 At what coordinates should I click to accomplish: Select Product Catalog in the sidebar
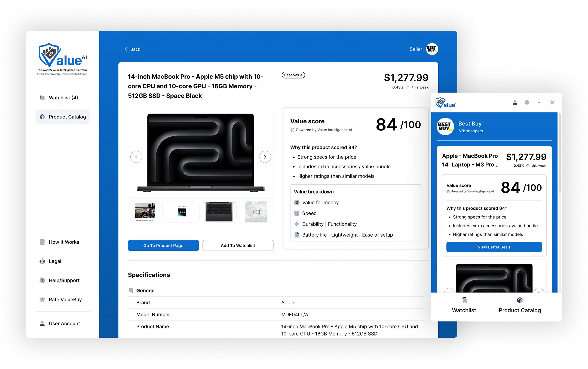click(x=63, y=117)
